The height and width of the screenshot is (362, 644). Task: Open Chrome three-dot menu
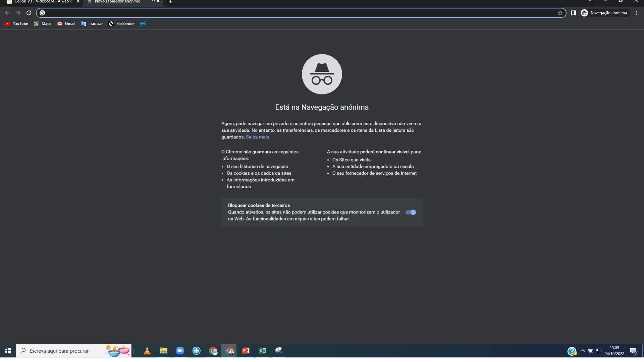click(637, 13)
